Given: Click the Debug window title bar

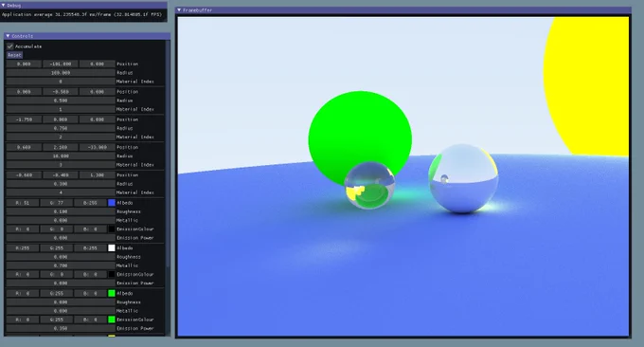Looking at the screenshot, I should point(83,6).
